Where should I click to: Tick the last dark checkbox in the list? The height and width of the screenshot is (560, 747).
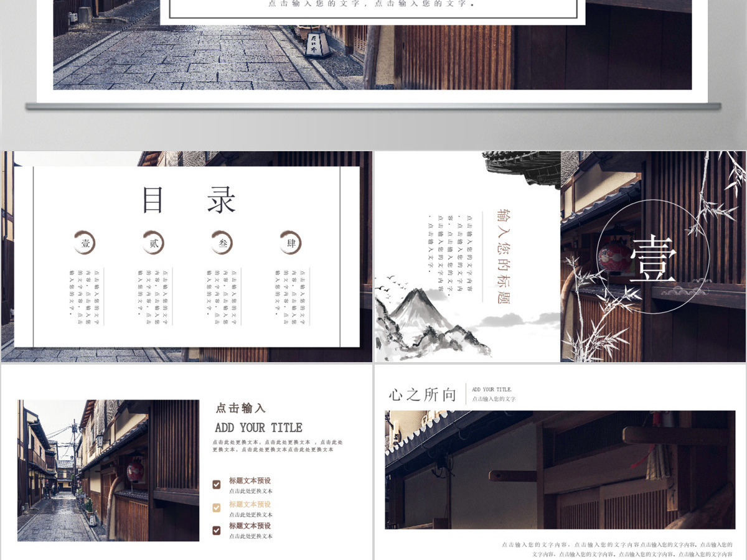[x=217, y=531]
